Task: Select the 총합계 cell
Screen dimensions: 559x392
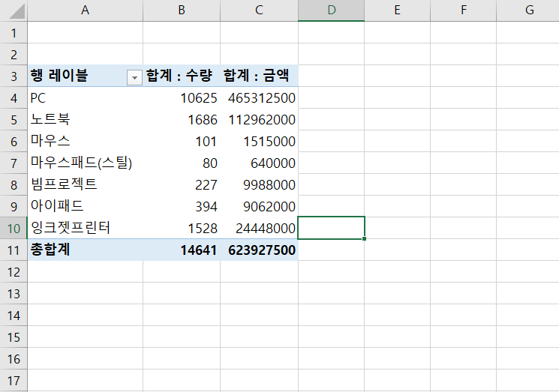Action: (85, 250)
